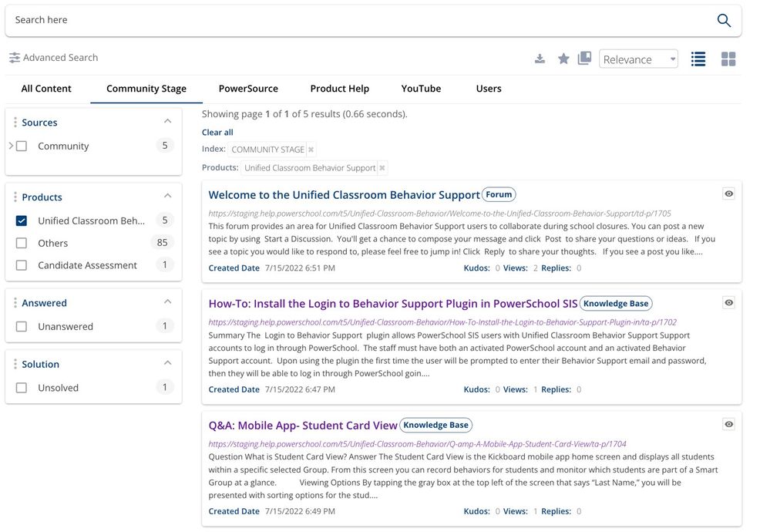Remove the Unified Classroom Behavior Support filter chip

click(382, 168)
